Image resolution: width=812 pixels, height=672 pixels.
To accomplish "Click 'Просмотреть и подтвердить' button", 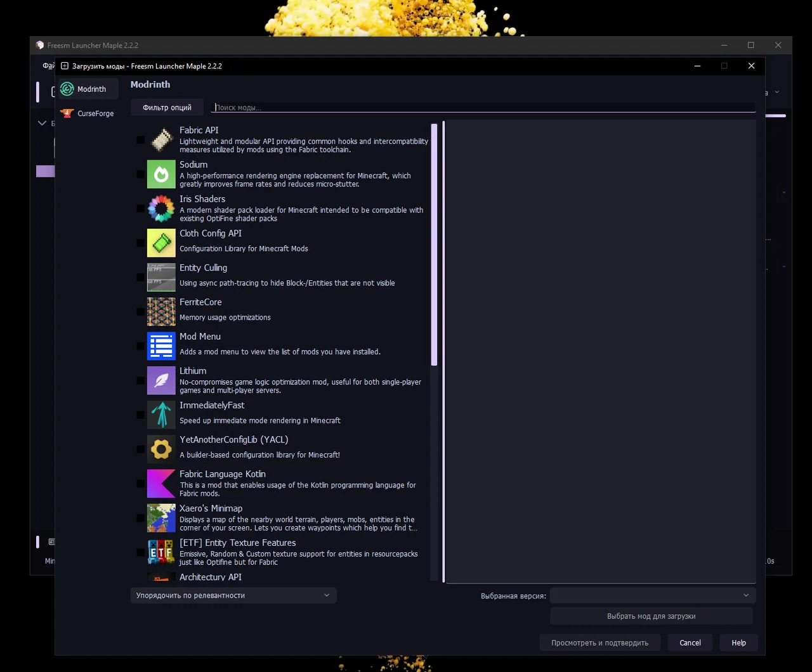I will point(599,643).
